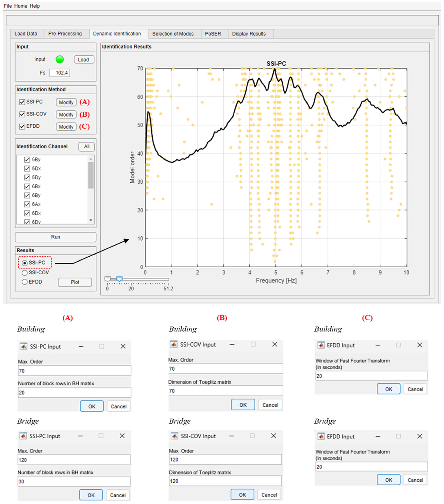This screenshot has width=444, height=504.
Task: Minimize the Bridge EFDD Input dialog
Action: 378,436
